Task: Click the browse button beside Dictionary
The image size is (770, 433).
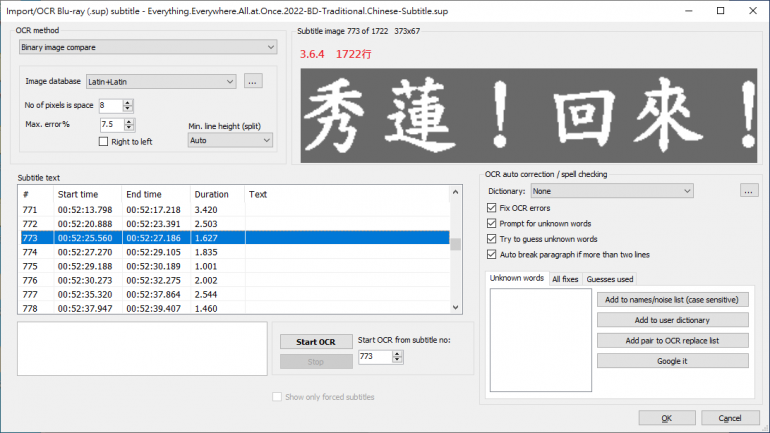Action: tap(749, 191)
